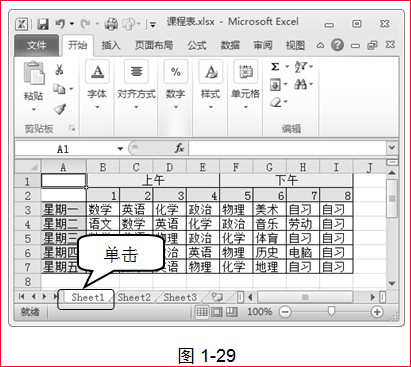Click the zoom out minus button
The image size is (411, 367).
[285, 312]
